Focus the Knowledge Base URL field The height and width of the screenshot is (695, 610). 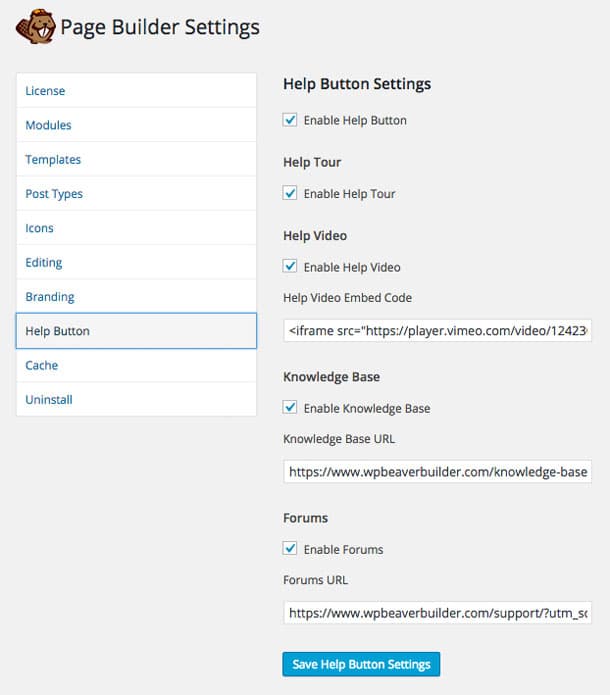pyautogui.click(x=437, y=471)
